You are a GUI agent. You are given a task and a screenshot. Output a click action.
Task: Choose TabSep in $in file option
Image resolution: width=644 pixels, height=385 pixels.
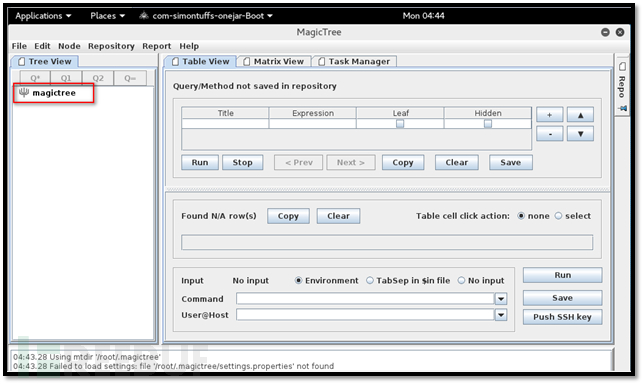click(408, 280)
